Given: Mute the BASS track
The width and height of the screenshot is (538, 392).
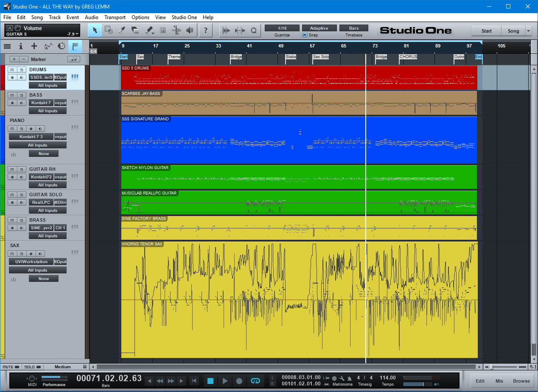Looking at the screenshot, I should pyautogui.click(x=12, y=95).
